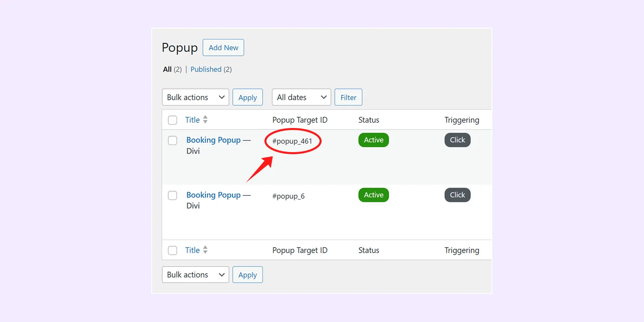Sort by the Title column header link
This screenshot has height=322, width=644.
pos(192,120)
